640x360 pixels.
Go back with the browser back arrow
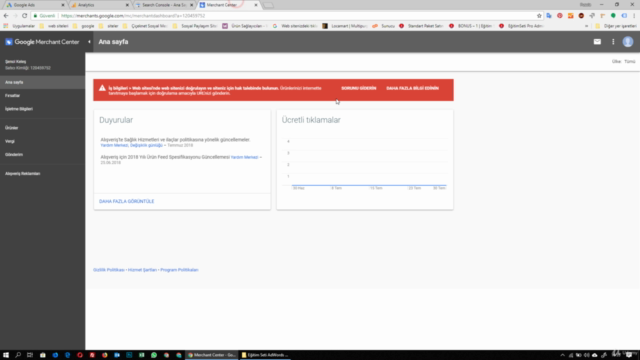(x=6, y=16)
